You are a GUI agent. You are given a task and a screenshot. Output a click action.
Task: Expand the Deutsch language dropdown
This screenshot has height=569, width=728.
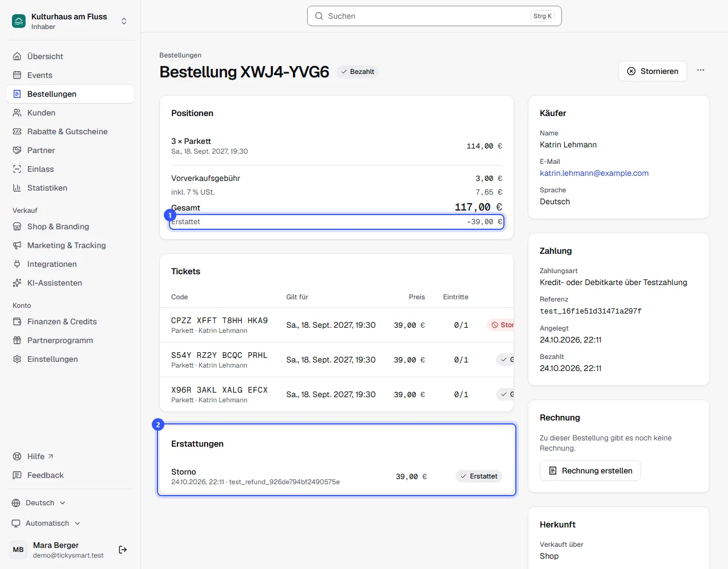[39, 503]
